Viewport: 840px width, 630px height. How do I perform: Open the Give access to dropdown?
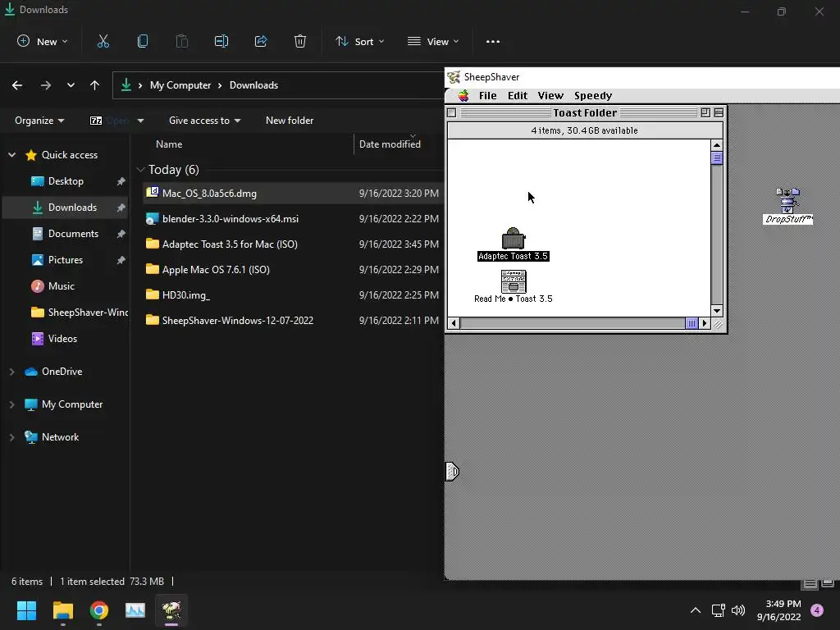click(x=204, y=121)
